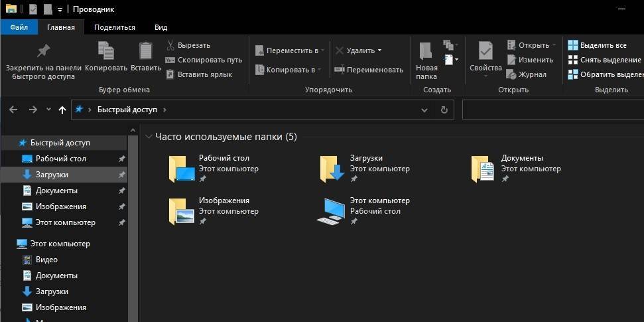
Task: Click Переименовать in the ribbon
Action: pyautogui.click(x=369, y=70)
